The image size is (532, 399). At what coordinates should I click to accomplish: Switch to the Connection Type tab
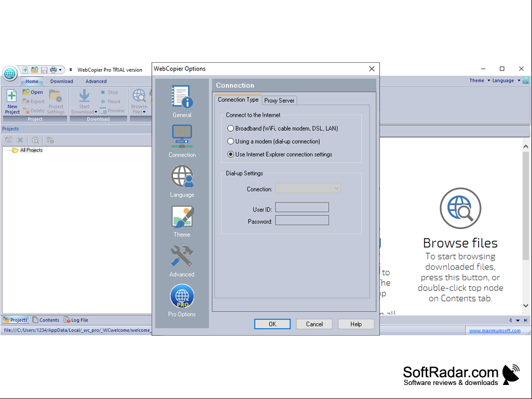(x=238, y=100)
